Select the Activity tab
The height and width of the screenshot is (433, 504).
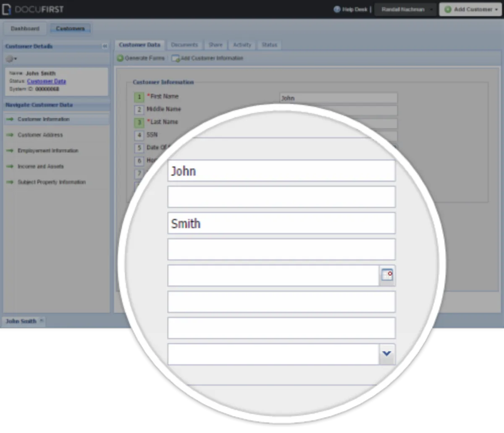[242, 45]
